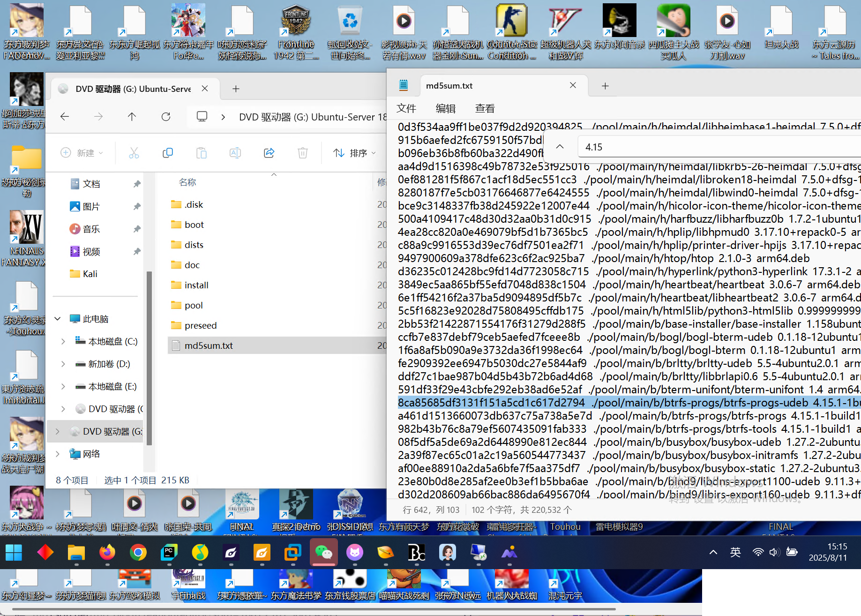The width and height of the screenshot is (861, 616).
Task: Click the Rename icon in Explorer toolbar
Action: [235, 153]
